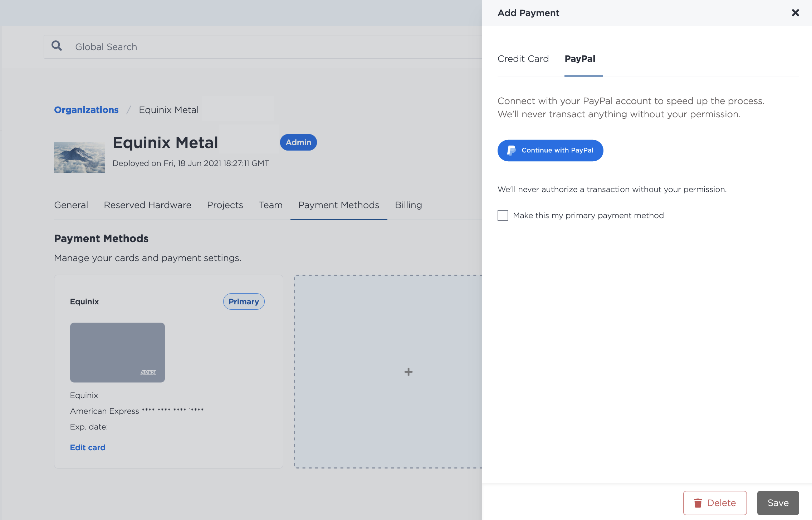Screen dimensions: 812x520
Task: Open the General tab
Action: click(x=71, y=205)
